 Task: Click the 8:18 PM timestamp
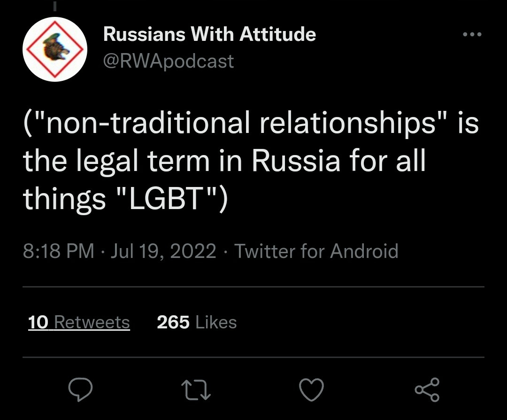coord(58,251)
